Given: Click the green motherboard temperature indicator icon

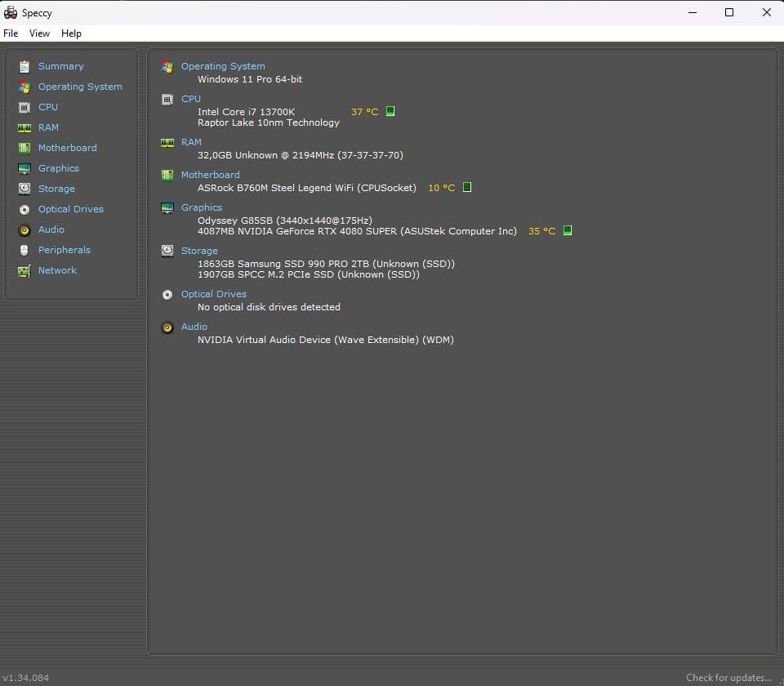Looking at the screenshot, I should tap(466, 187).
